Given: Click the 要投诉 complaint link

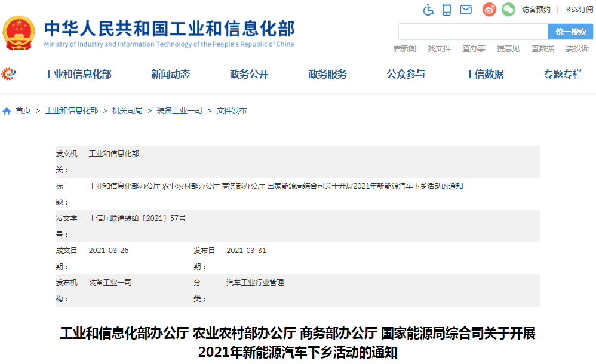Looking at the screenshot, I should [x=576, y=48].
